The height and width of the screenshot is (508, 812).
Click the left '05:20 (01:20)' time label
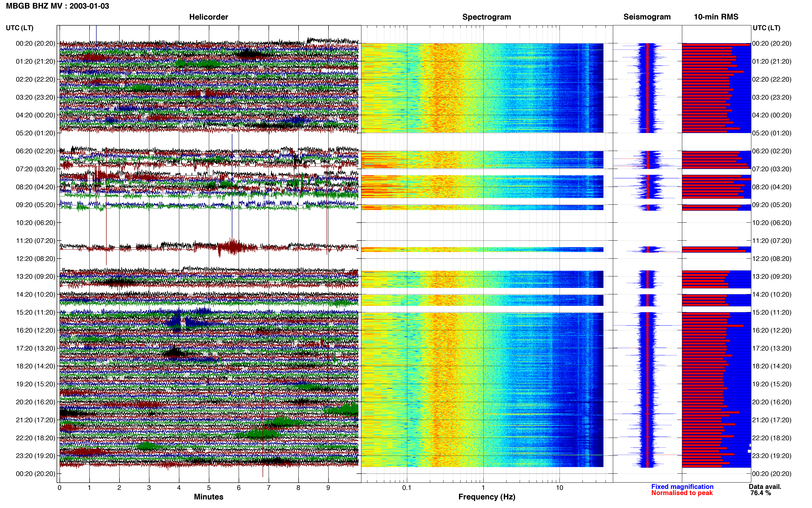tap(35, 133)
